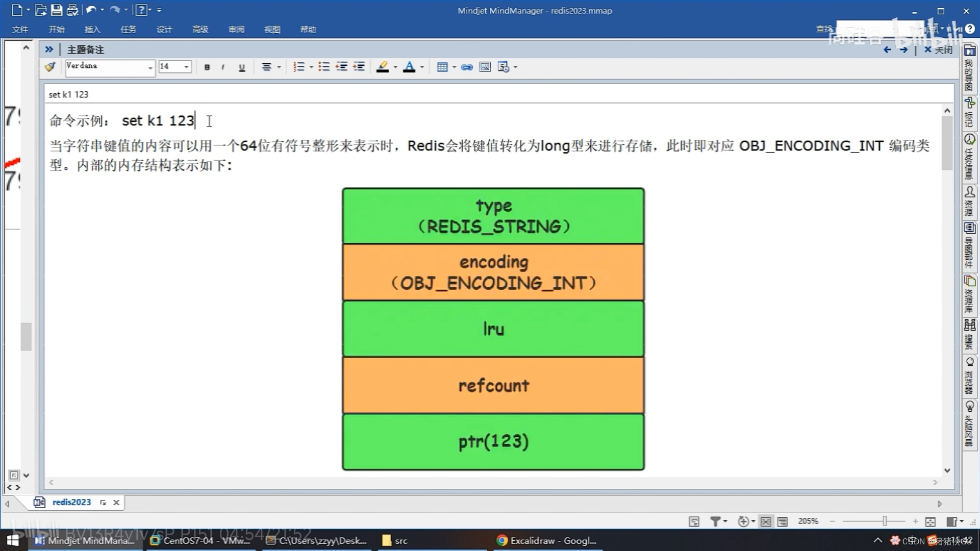Screen dimensions: 980x551
Task: Apply a bulleted list
Action: [323, 67]
